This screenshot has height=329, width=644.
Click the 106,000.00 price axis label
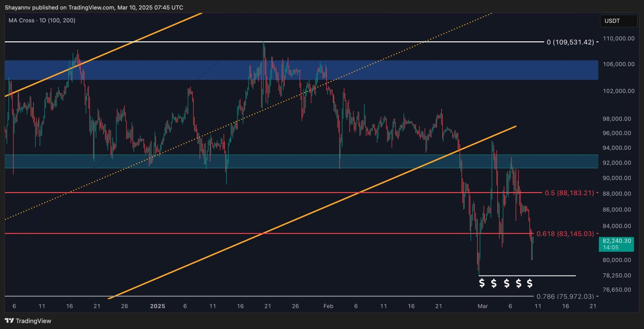point(619,64)
